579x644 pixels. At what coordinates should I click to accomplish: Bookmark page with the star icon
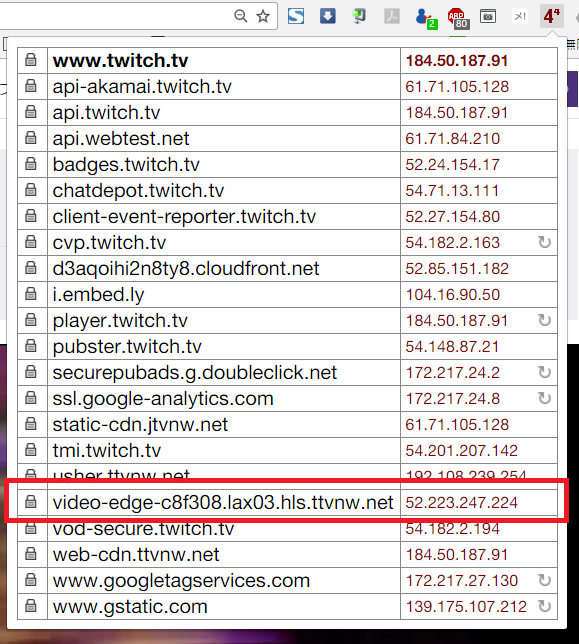click(x=263, y=16)
